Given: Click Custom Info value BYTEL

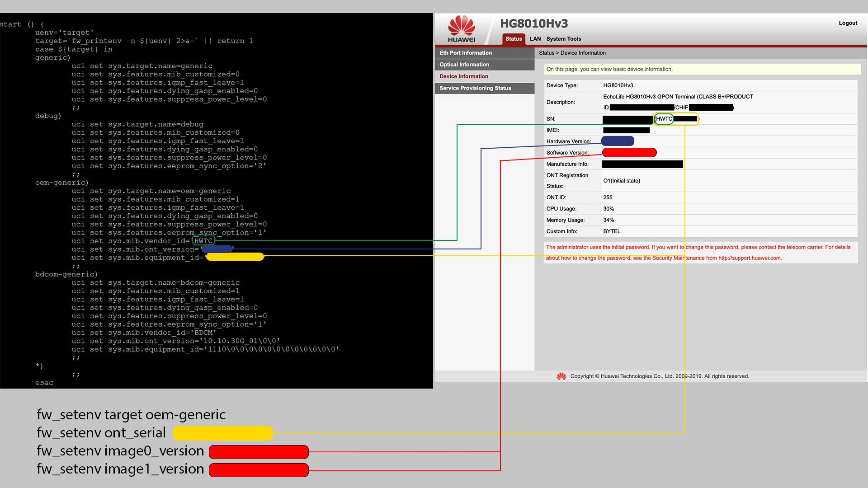Looking at the screenshot, I should pos(612,231).
